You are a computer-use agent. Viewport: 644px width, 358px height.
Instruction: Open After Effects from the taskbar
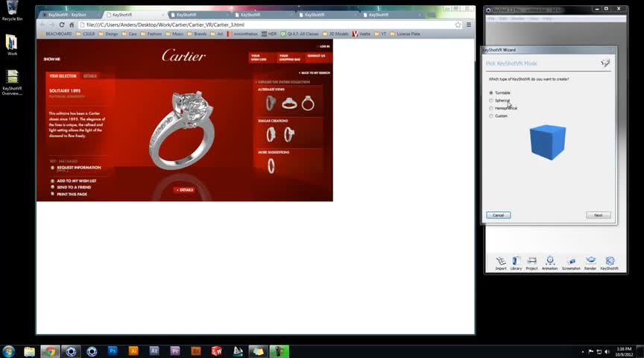click(154, 351)
